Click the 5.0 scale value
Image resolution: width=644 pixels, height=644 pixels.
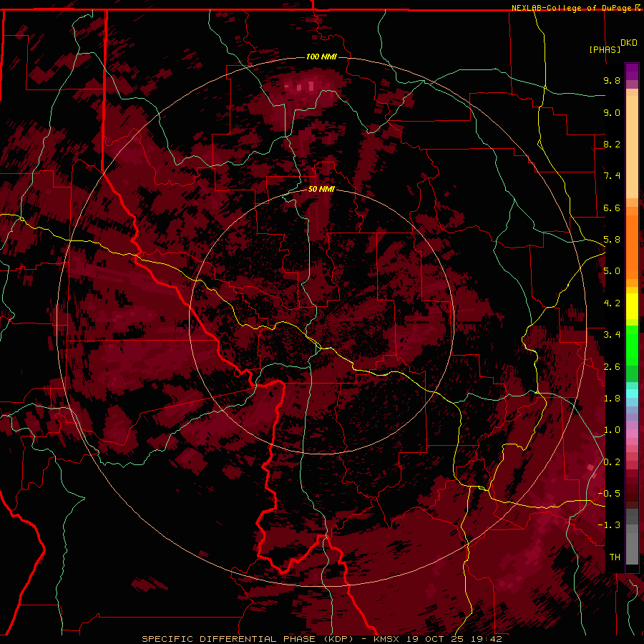tap(612, 271)
